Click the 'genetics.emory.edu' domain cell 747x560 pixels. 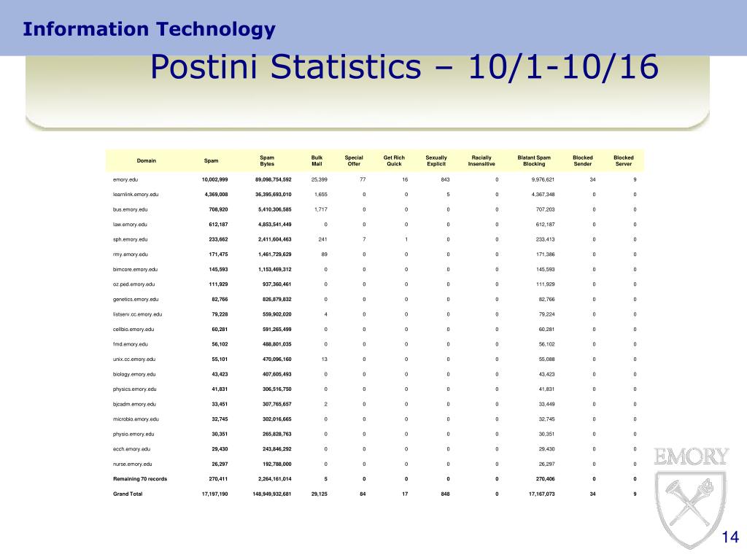[136, 300]
